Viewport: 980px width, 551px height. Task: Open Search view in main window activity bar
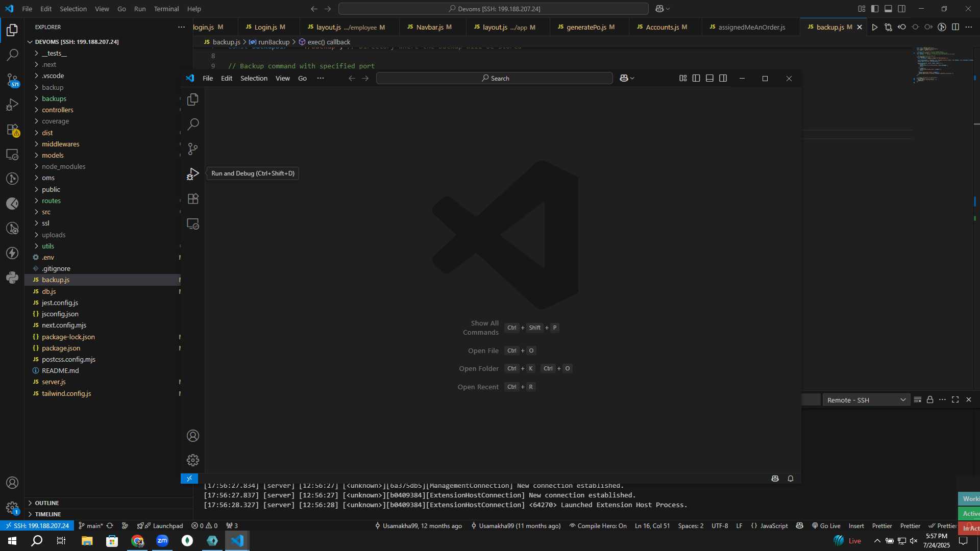pyautogui.click(x=12, y=55)
